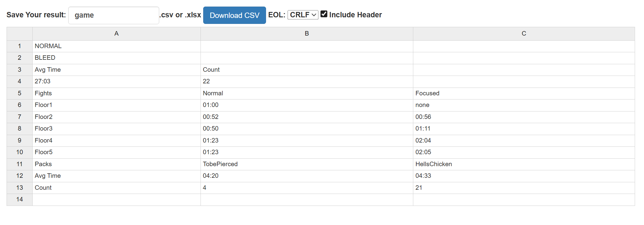
Task: Click the 02:05 cell
Action: (524, 152)
